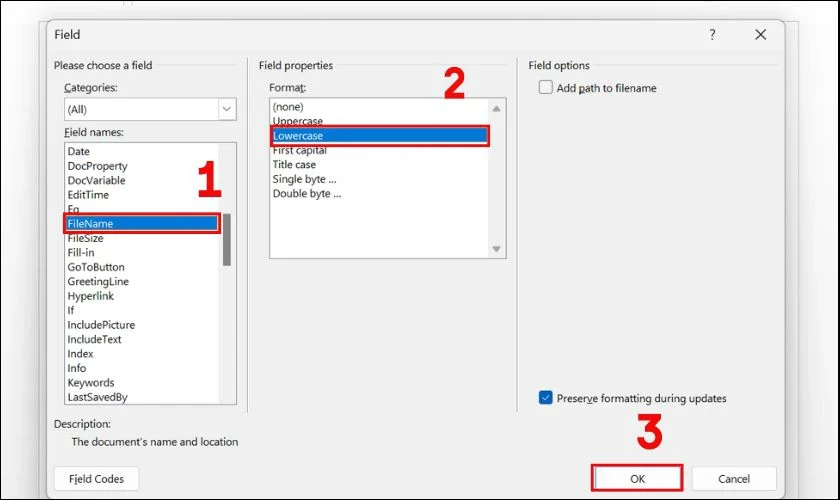Choose Lowercase format

pyautogui.click(x=379, y=136)
